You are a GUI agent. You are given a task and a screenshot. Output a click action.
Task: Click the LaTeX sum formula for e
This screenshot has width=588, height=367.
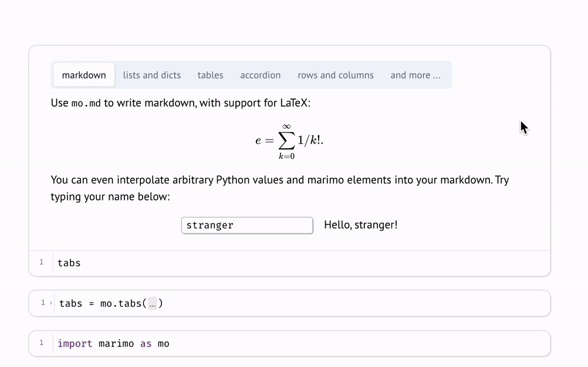coord(289,141)
